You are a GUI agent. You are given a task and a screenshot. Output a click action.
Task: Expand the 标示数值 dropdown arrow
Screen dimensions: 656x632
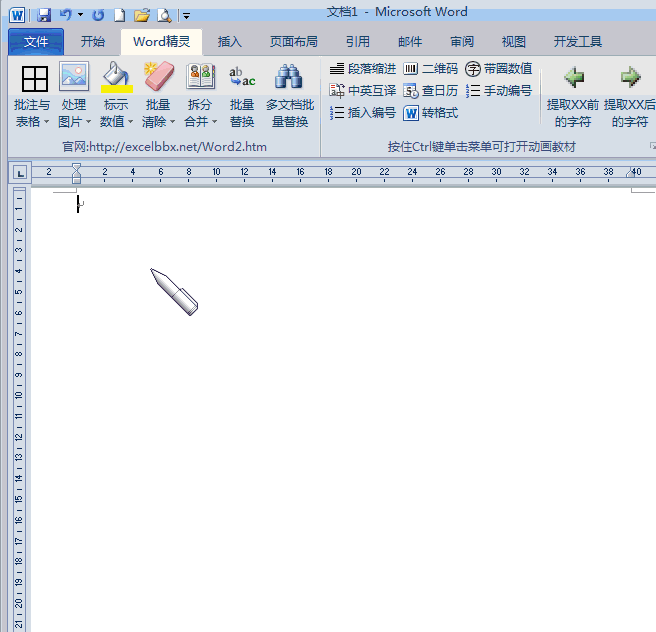click(x=131, y=122)
